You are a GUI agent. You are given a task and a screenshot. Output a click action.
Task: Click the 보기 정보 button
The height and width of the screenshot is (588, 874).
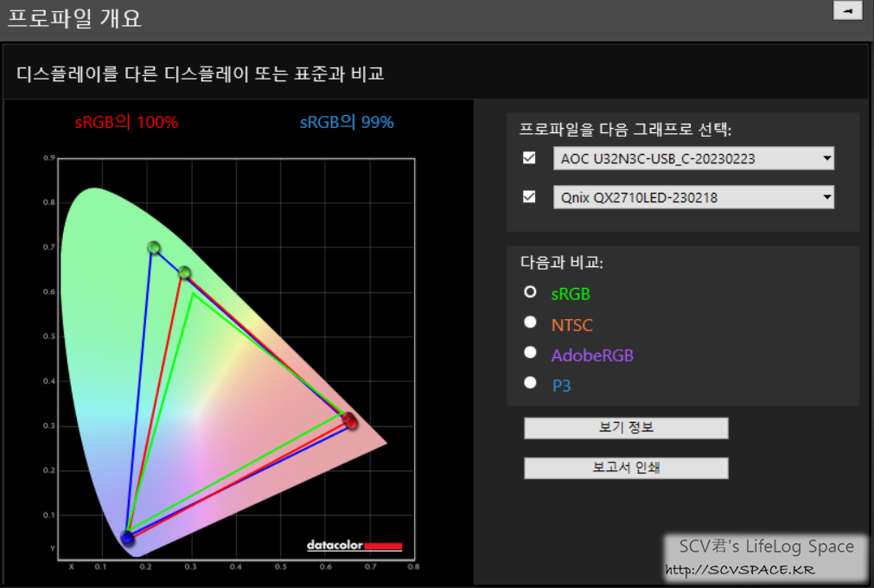pos(626,428)
